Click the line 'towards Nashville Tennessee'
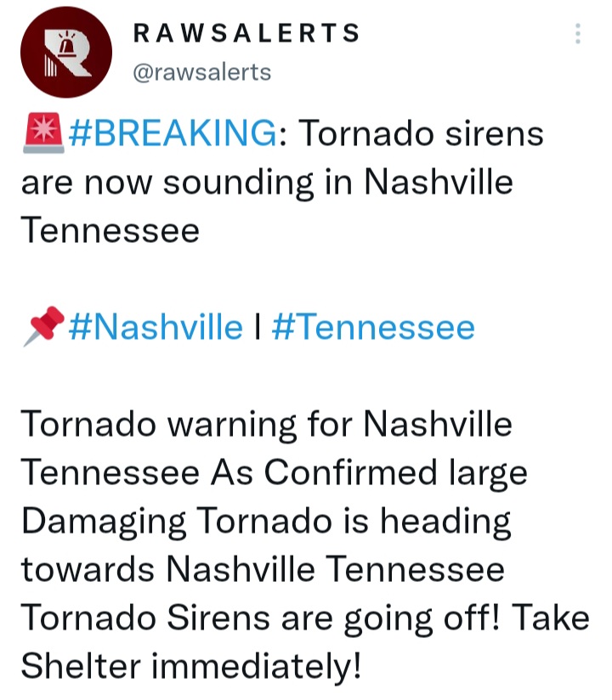Image resolution: width=612 pixels, height=700 pixels. (263, 569)
